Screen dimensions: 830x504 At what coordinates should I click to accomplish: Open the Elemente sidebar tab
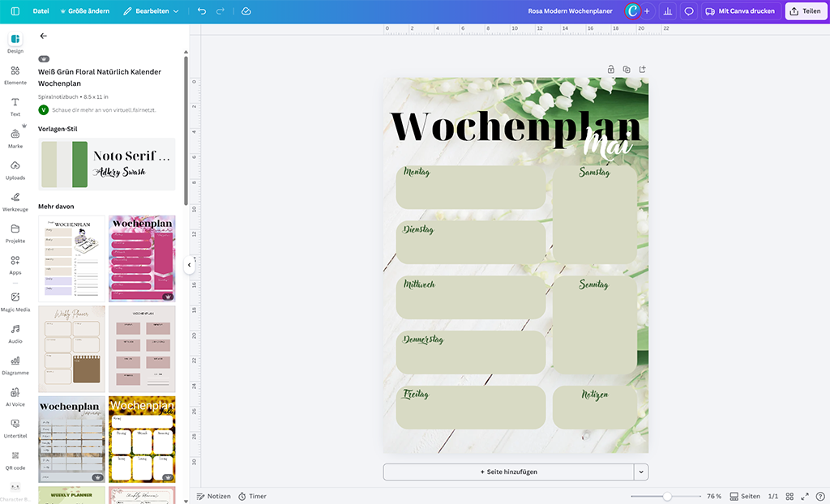(x=15, y=75)
